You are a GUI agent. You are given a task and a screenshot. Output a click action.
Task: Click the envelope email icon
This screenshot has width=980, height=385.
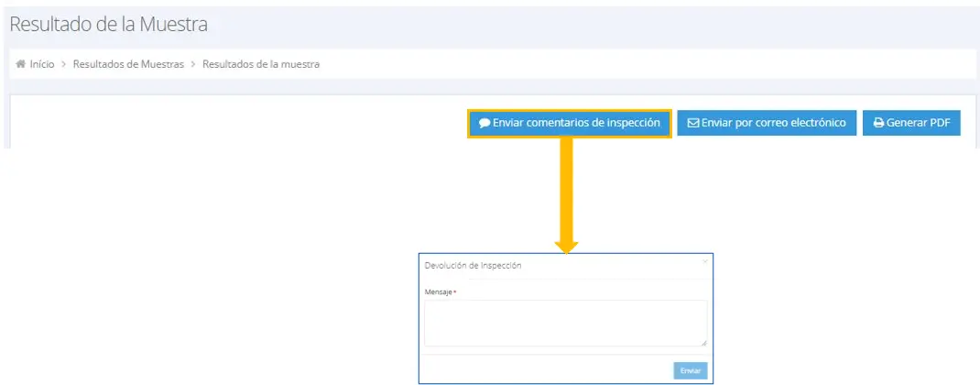tap(693, 124)
